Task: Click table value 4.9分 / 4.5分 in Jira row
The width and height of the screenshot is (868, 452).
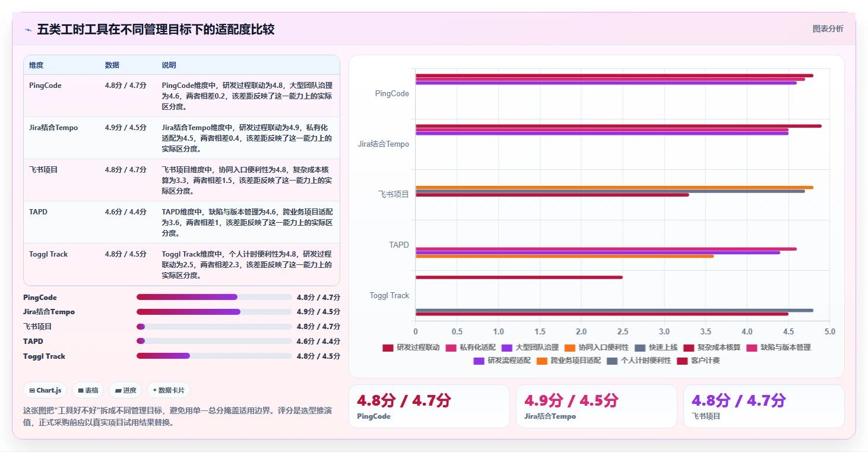Action: click(x=126, y=128)
